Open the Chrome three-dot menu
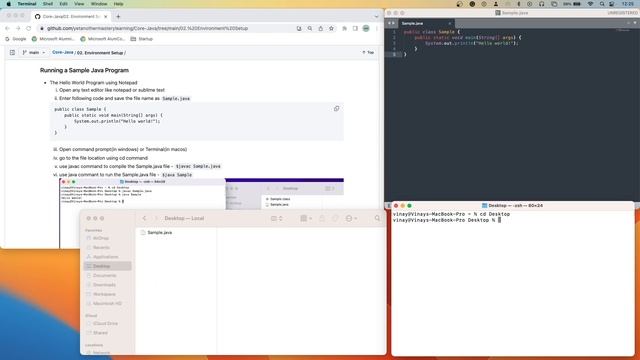This screenshot has height=360, width=640. (x=377, y=28)
